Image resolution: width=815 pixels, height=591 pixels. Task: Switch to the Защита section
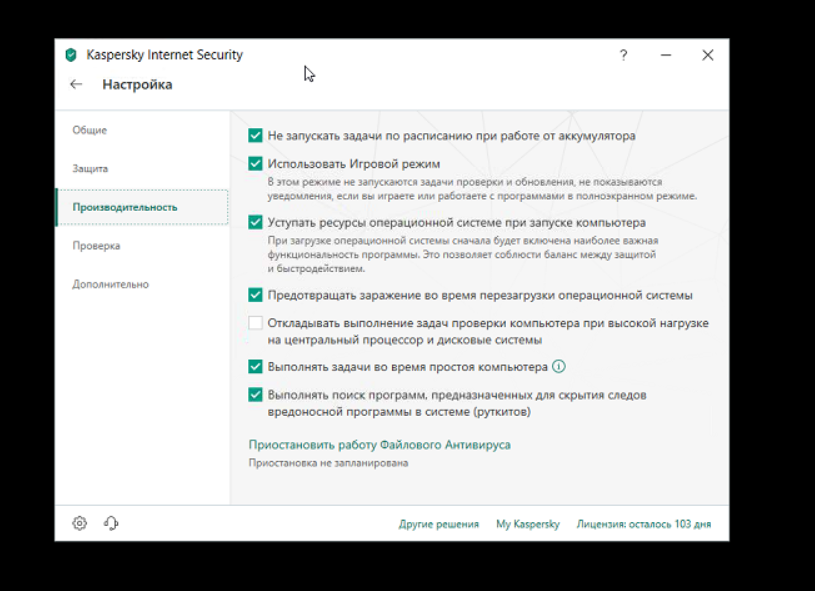click(90, 168)
